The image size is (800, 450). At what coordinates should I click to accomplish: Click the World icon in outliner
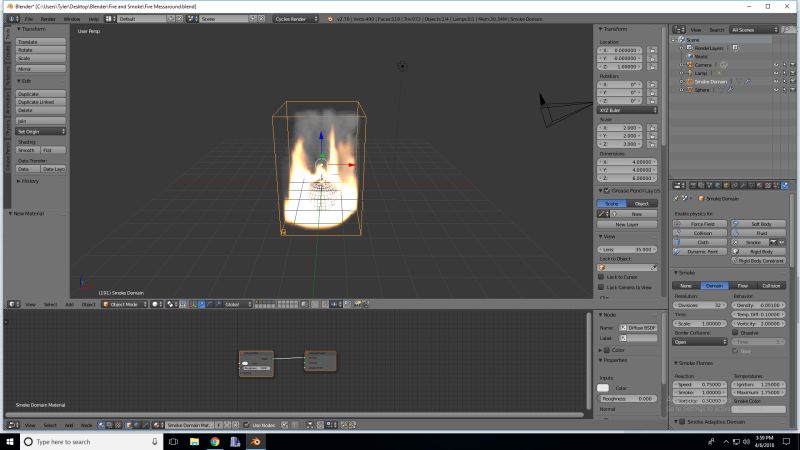pyautogui.click(x=690, y=56)
